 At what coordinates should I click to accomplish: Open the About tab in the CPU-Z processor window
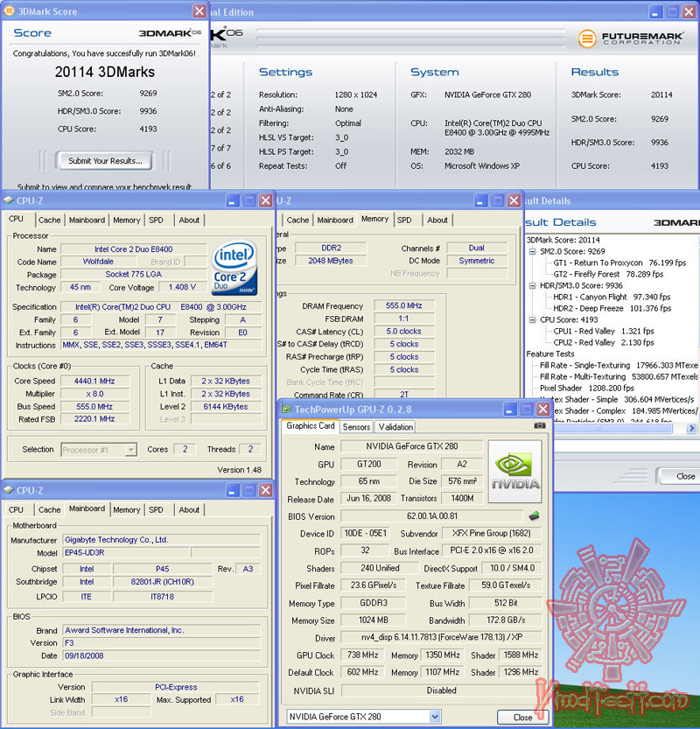189,220
